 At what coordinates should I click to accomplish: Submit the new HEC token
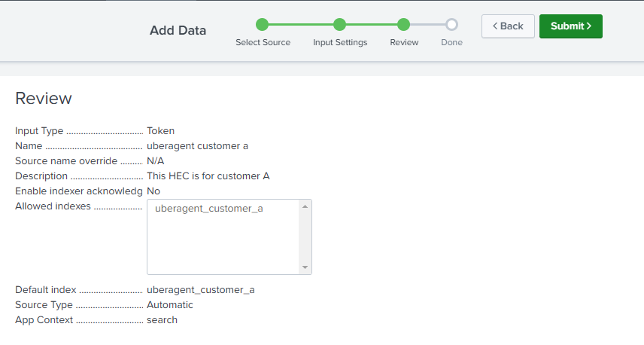(570, 26)
